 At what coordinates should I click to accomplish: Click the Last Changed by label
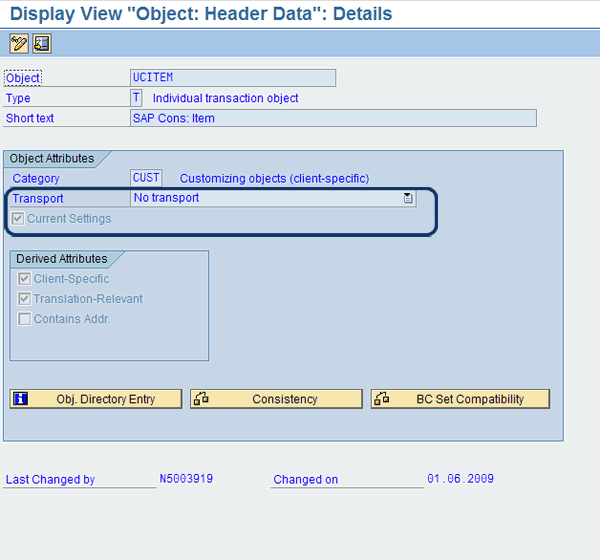[x=50, y=479]
